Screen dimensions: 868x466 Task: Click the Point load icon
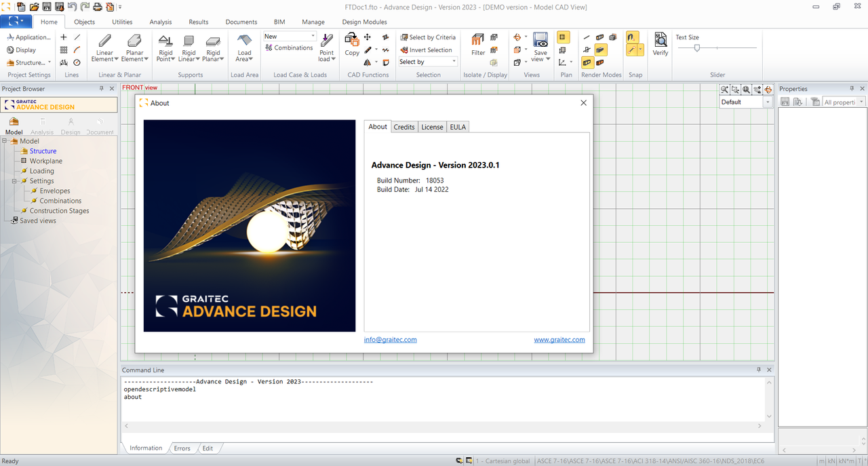point(327,47)
